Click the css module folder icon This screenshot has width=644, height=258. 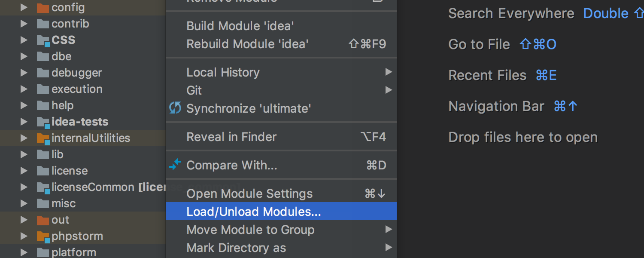[x=43, y=40]
